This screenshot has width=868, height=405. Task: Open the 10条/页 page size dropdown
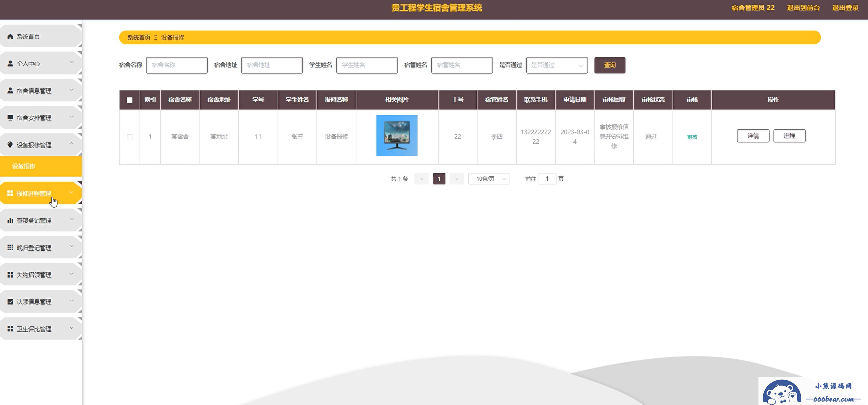(489, 179)
